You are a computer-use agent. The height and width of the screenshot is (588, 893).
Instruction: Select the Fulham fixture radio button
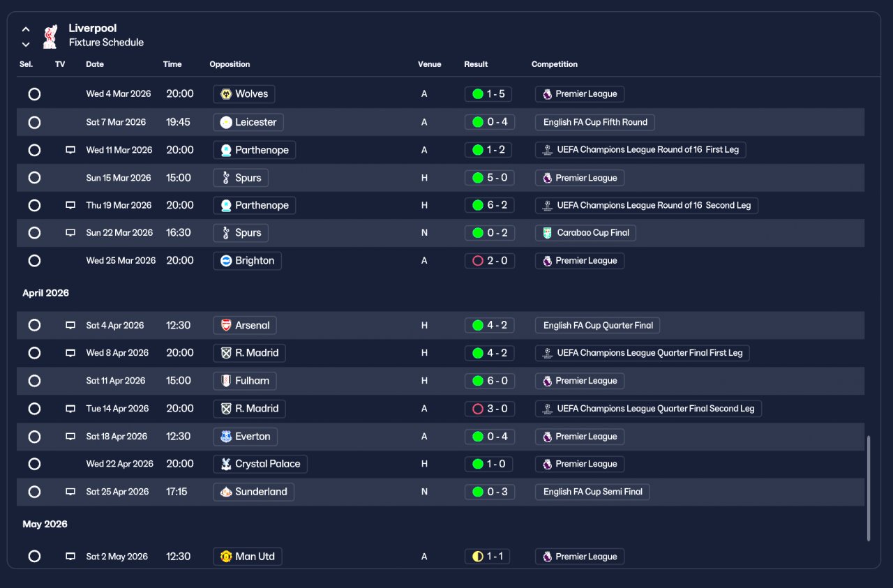(x=34, y=381)
